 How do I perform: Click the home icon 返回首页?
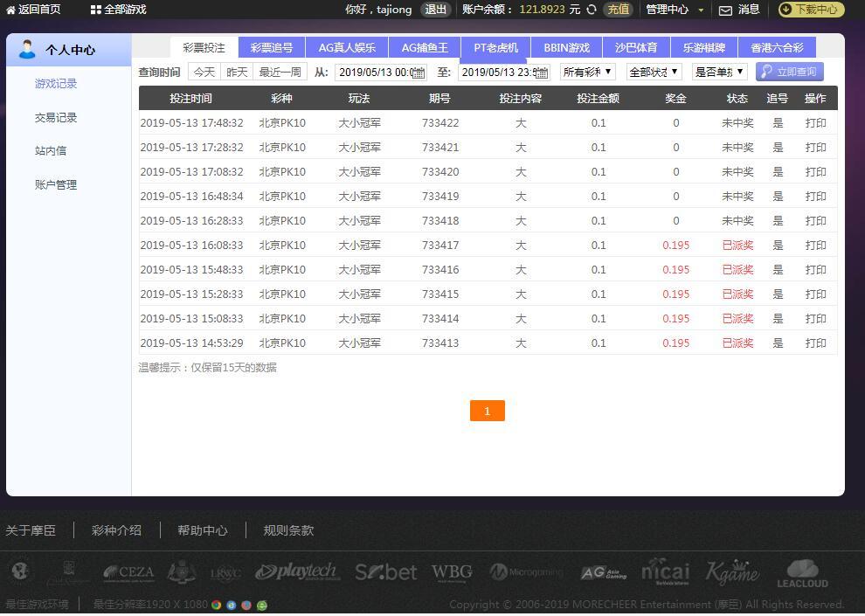[x=11, y=10]
